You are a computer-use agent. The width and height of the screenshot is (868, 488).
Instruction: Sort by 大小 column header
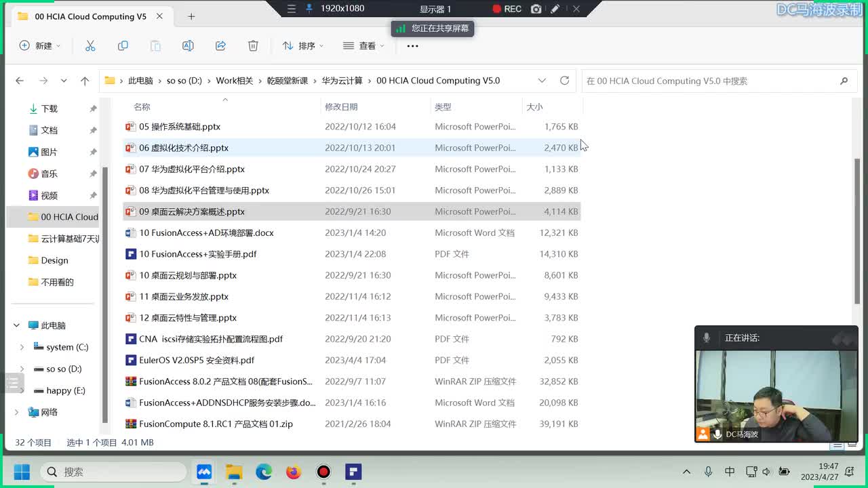tap(534, 106)
